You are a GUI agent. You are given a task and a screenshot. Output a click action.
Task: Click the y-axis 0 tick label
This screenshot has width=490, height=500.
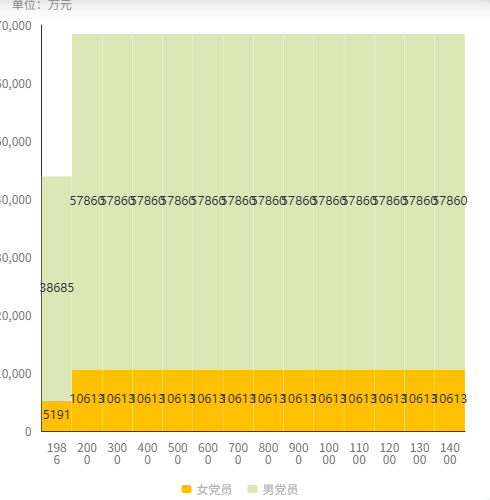pos(28,432)
